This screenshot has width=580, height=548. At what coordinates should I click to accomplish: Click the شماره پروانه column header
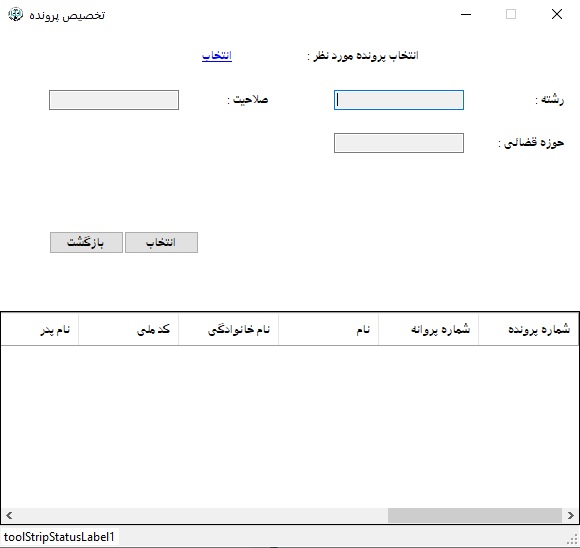[428, 329]
